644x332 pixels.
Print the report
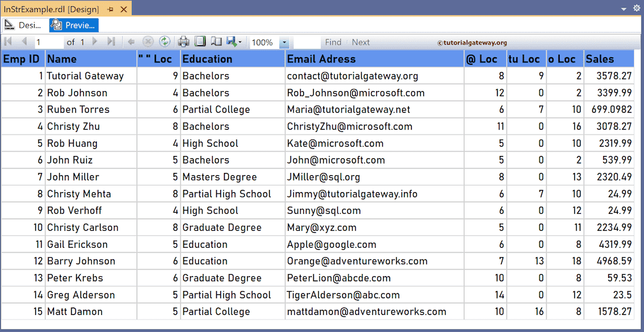coord(184,41)
